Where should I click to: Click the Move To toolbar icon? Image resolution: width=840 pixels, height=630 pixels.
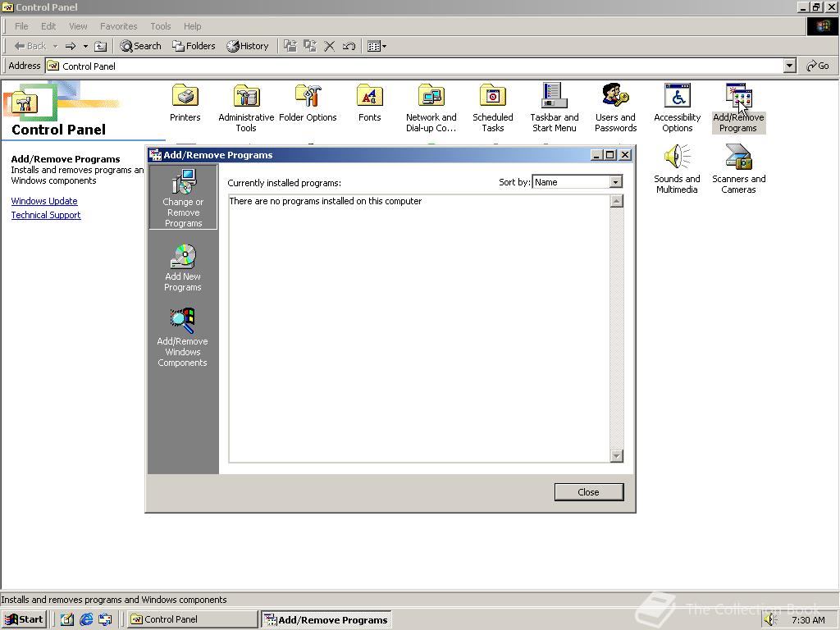pyautogui.click(x=290, y=46)
